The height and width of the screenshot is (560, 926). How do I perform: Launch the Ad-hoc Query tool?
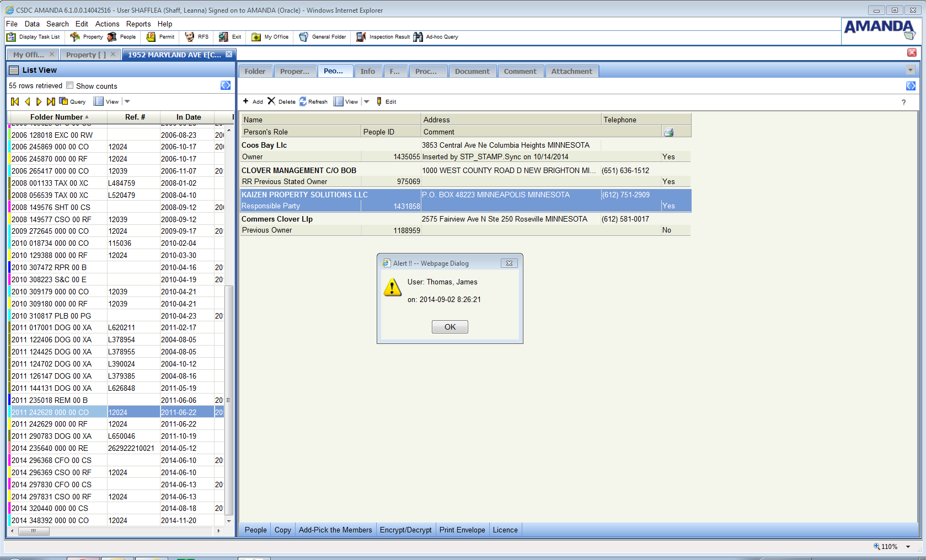point(418,37)
